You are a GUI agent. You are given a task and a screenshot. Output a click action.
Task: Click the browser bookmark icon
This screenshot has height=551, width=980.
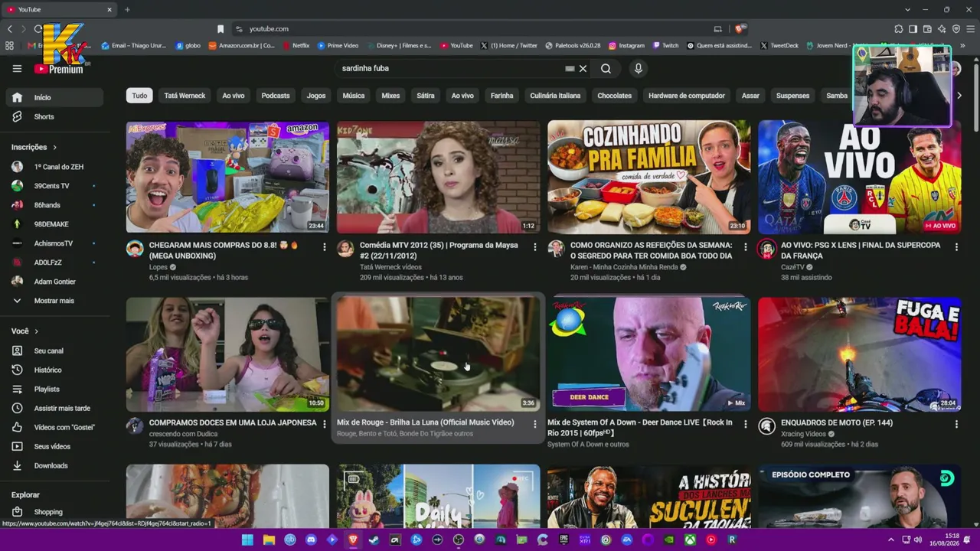[220, 29]
